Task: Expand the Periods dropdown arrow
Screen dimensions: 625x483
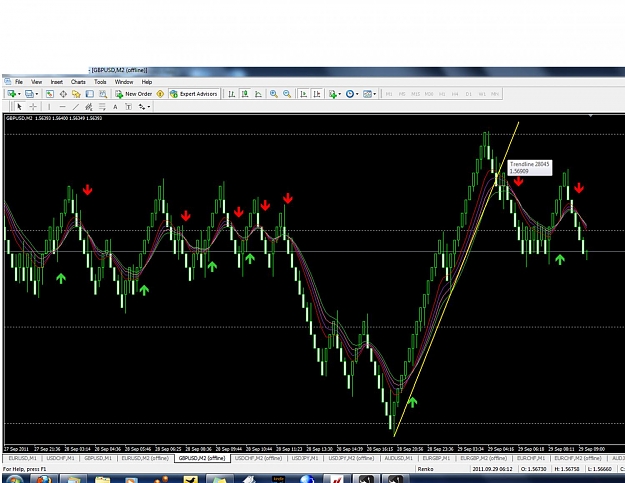Action: pos(357,94)
